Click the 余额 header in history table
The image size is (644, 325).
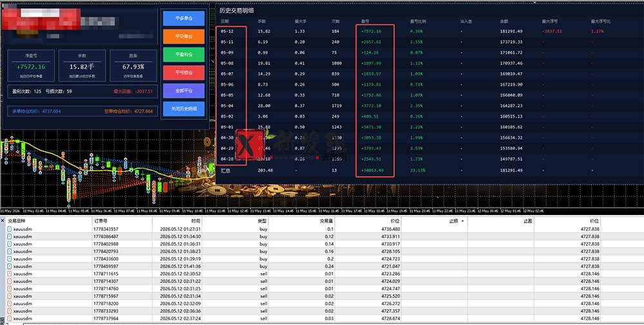504,21
